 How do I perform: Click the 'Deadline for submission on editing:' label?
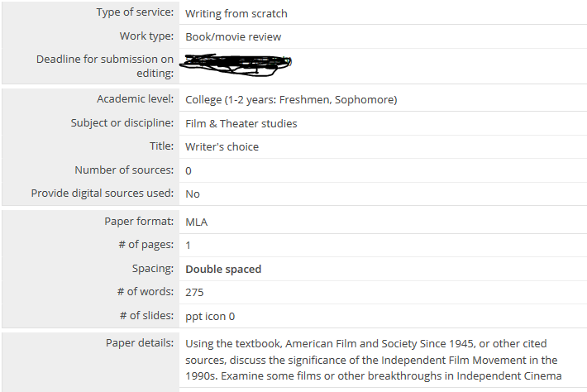pyautogui.click(x=105, y=66)
